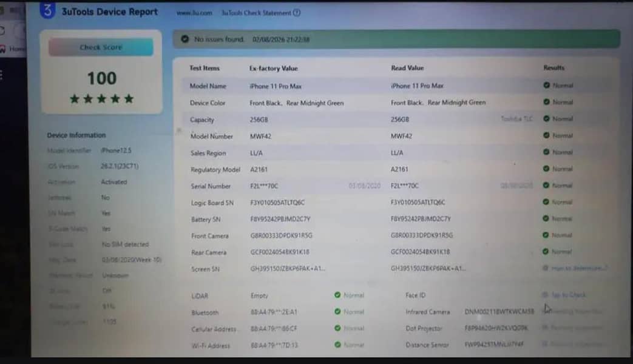This screenshot has height=364, width=633.
Task: Open the www.3u.com link
Action: pos(194,13)
